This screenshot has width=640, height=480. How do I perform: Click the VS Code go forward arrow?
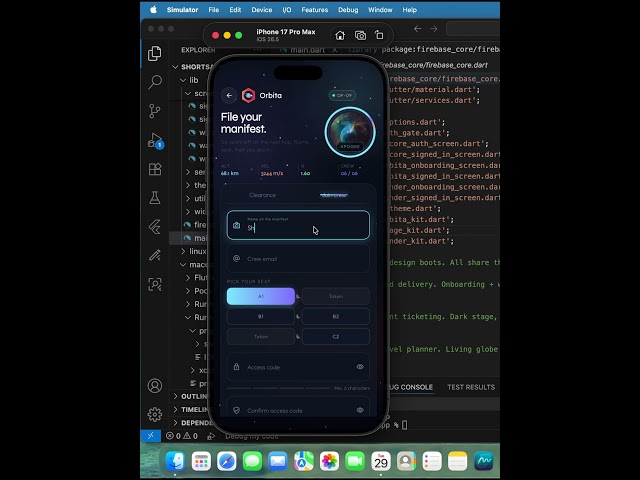[433, 29]
